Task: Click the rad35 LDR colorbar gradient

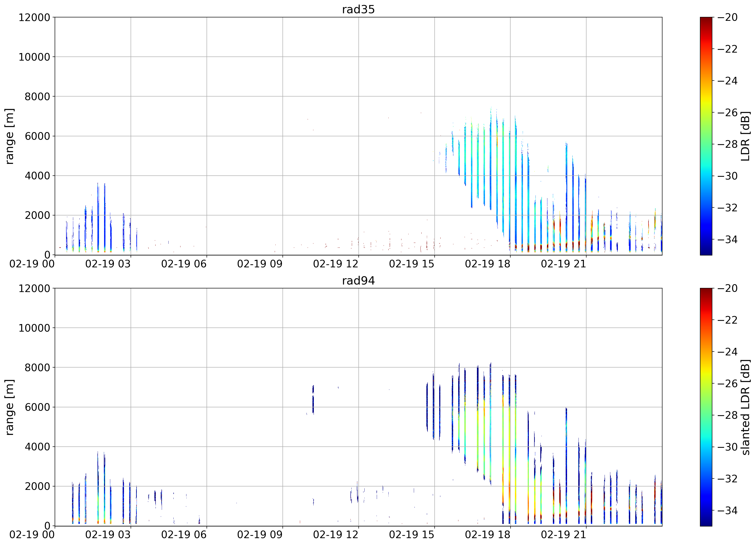Action: (706, 136)
